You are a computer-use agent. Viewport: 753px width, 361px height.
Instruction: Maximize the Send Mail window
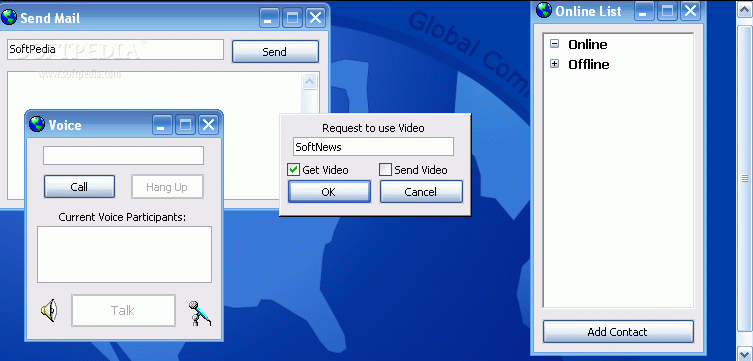(292, 18)
